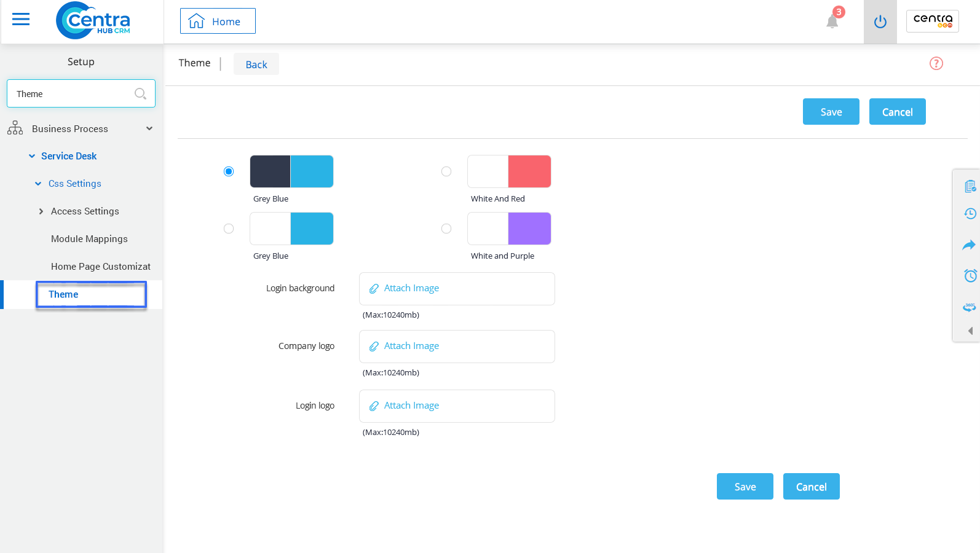Click Service Desk menu entry

point(69,156)
